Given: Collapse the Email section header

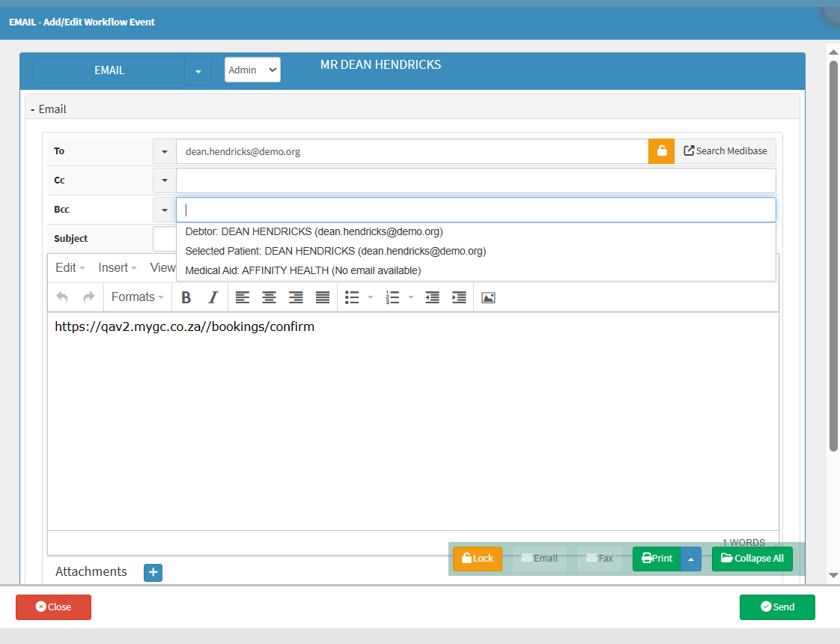Looking at the screenshot, I should [x=49, y=109].
